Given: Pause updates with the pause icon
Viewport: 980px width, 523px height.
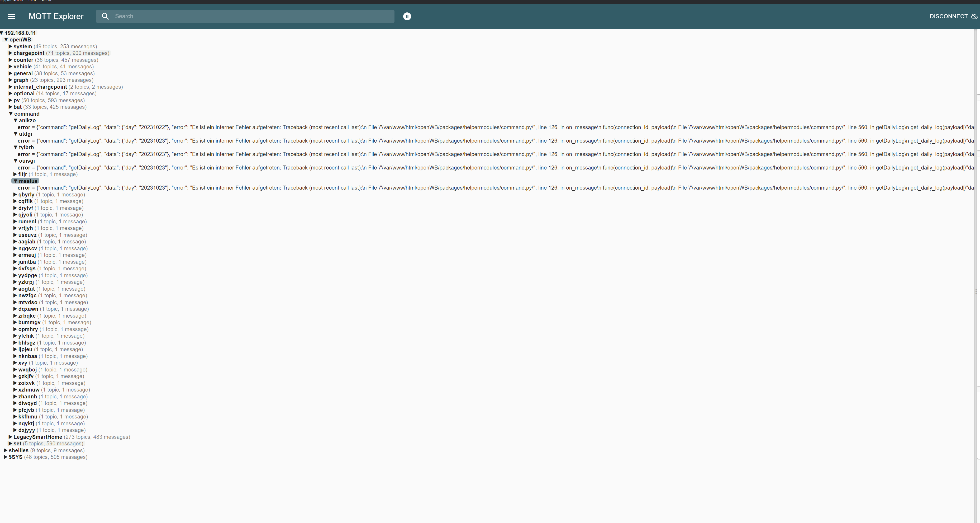Looking at the screenshot, I should [407, 16].
